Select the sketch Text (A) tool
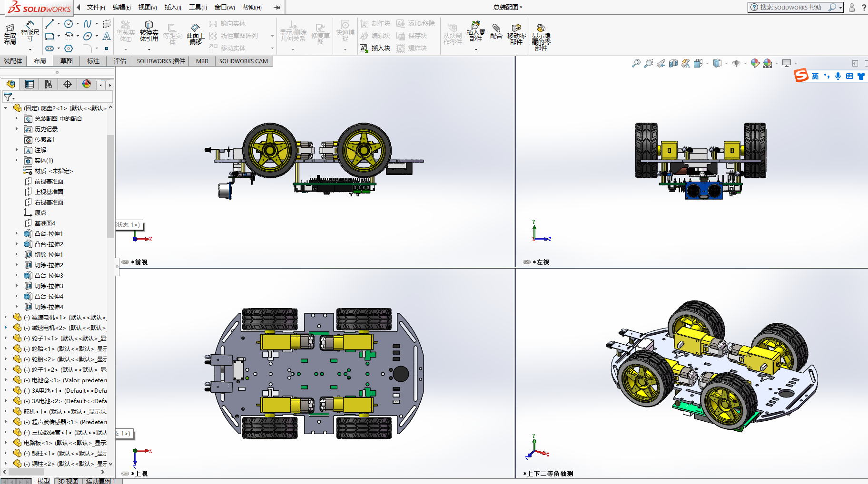Screen dimensions: 868x484 (x=107, y=36)
